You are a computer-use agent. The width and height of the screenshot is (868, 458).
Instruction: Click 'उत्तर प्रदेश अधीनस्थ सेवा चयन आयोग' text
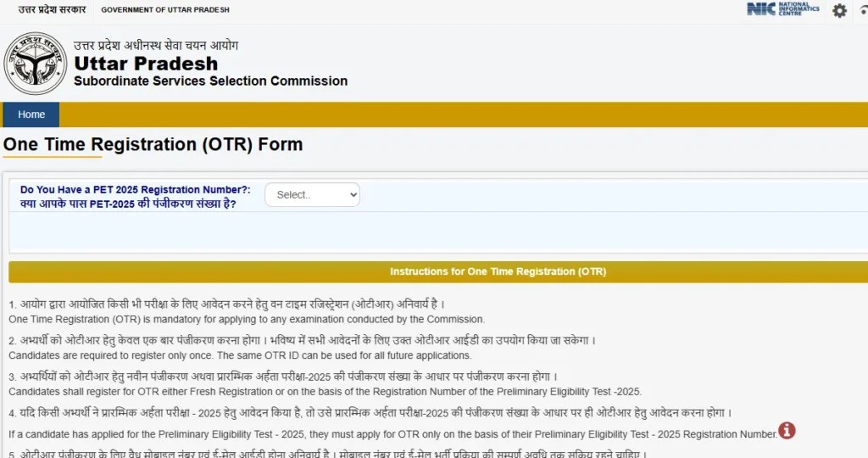coord(156,46)
